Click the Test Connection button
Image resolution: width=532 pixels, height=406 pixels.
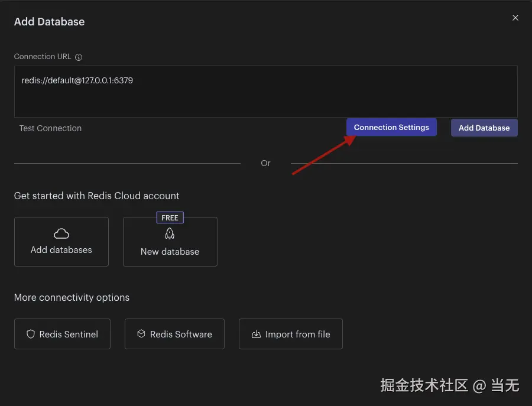[x=50, y=128]
